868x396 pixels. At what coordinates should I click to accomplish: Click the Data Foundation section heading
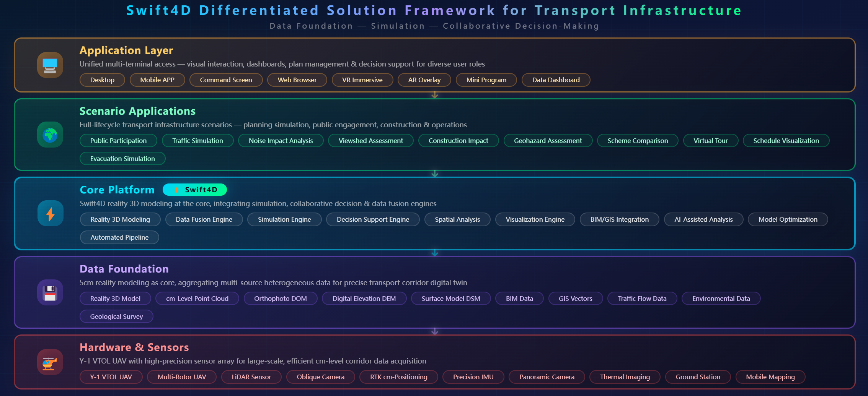[124, 269]
